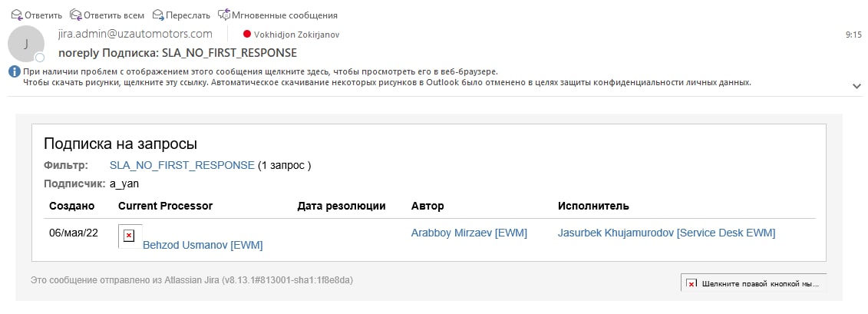The width and height of the screenshot is (868, 314).
Task: Click the subject noreply Подписка: SLA_NO_FIRST_RESPONSE
Action: coord(178,53)
